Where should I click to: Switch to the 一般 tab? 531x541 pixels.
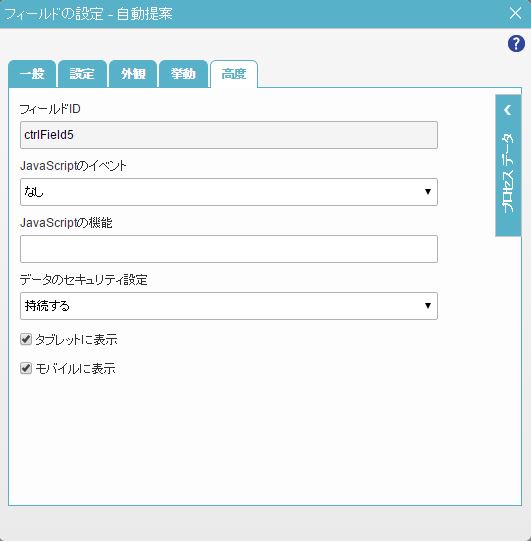32,74
